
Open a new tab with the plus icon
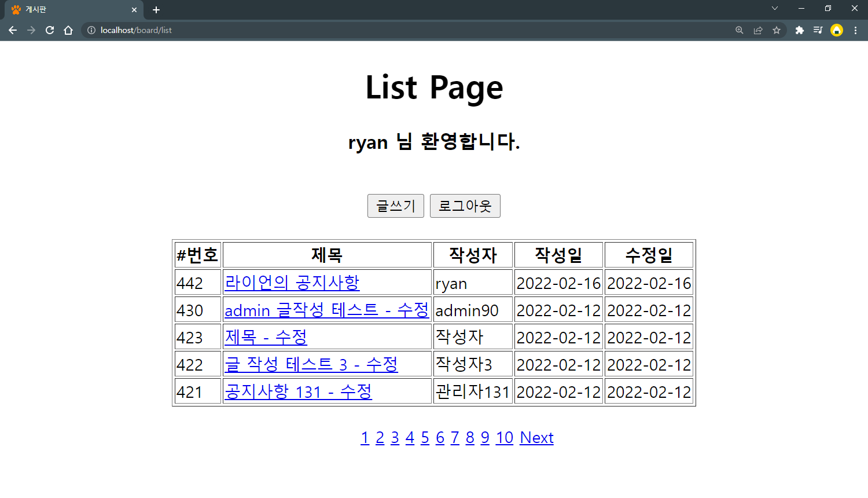(x=156, y=10)
